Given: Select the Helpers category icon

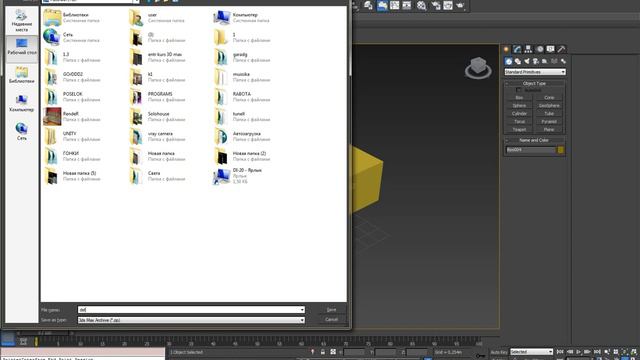Looking at the screenshot, I should point(544,61).
